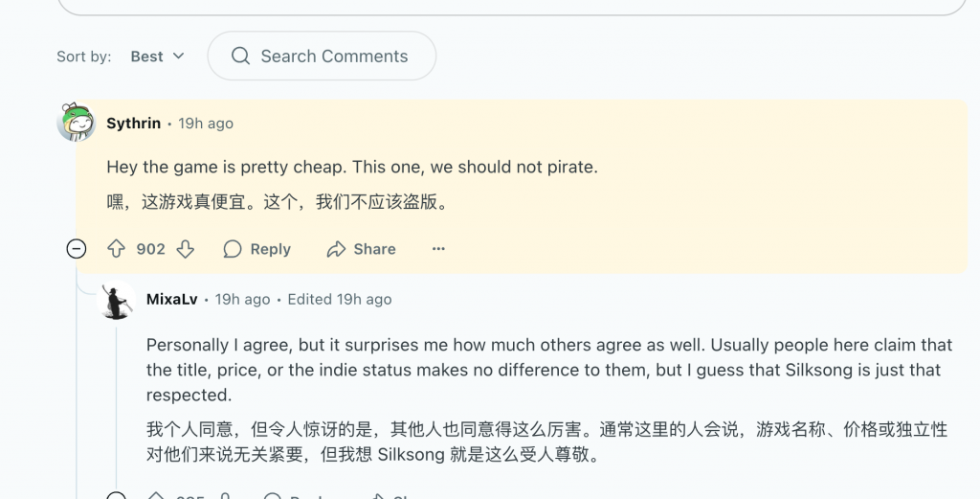The width and height of the screenshot is (980, 499).
Task: Click the magnifier icon in Search Comments
Action: pos(241,57)
